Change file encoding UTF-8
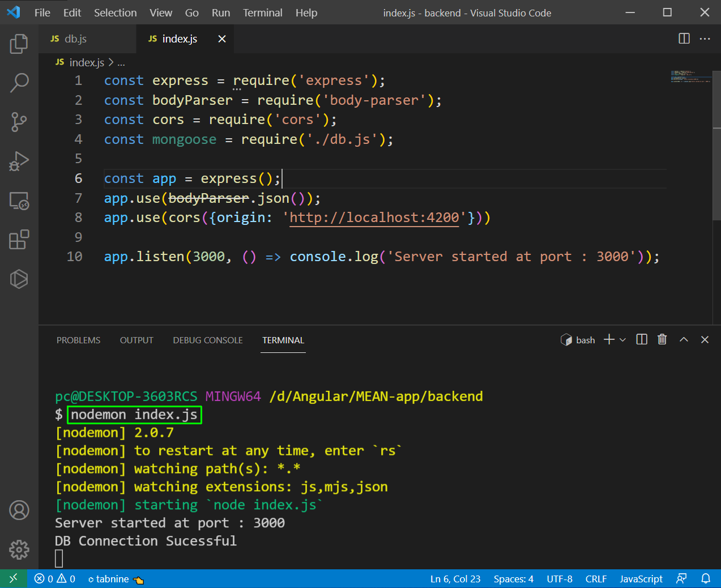Image resolution: width=721 pixels, height=588 pixels. 560,578
